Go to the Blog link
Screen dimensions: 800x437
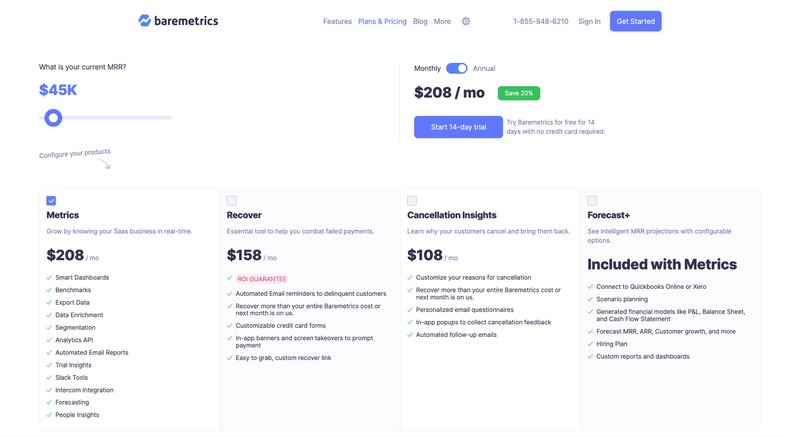point(420,21)
